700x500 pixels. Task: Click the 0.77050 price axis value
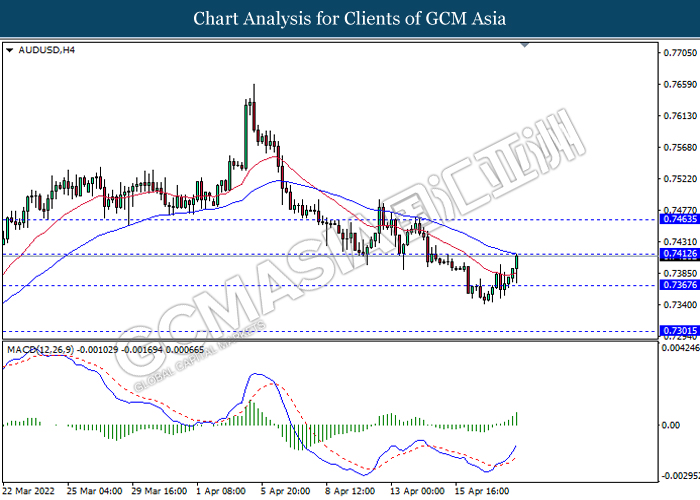pyautogui.click(x=680, y=53)
